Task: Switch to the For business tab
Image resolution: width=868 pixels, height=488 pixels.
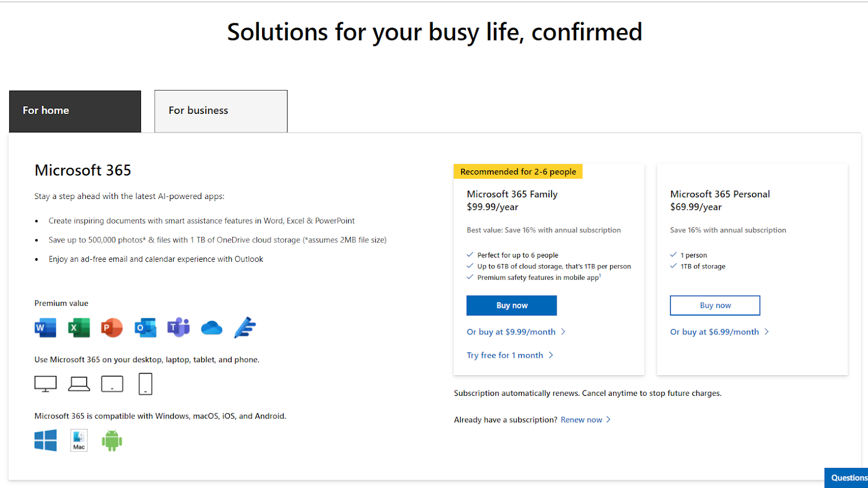Action: pos(221,111)
